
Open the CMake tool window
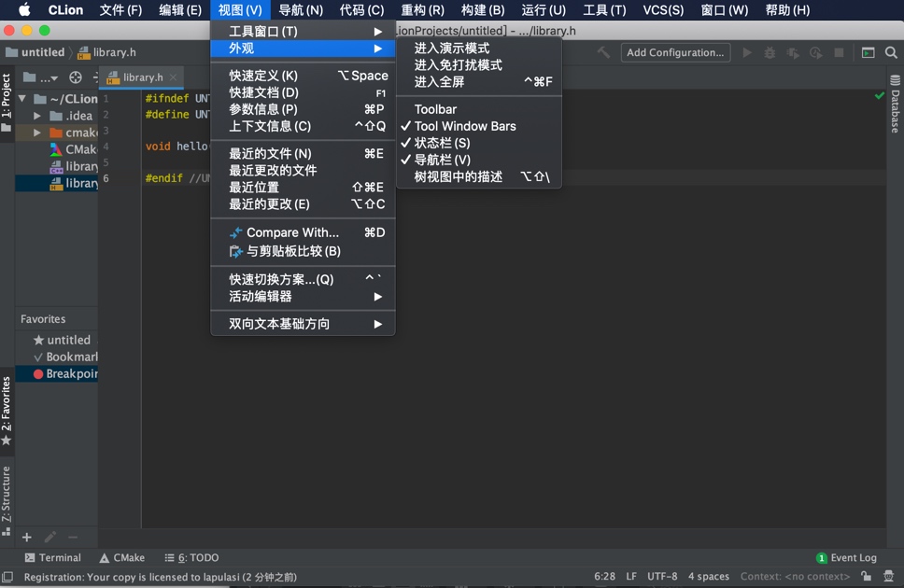point(121,557)
